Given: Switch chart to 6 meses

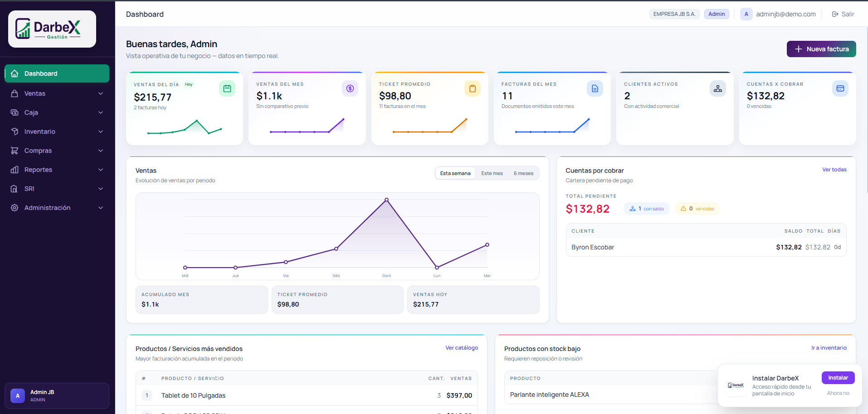Looking at the screenshot, I should pos(523,173).
